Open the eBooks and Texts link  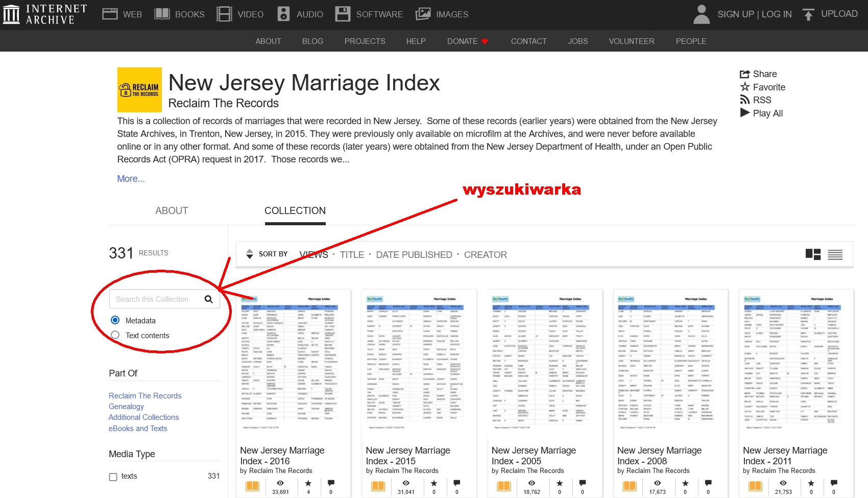[138, 429]
